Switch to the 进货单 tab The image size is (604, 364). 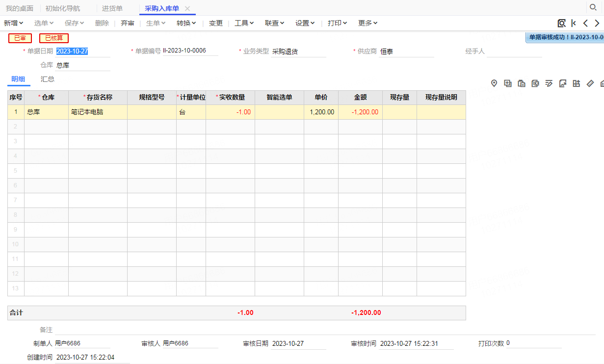click(112, 8)
